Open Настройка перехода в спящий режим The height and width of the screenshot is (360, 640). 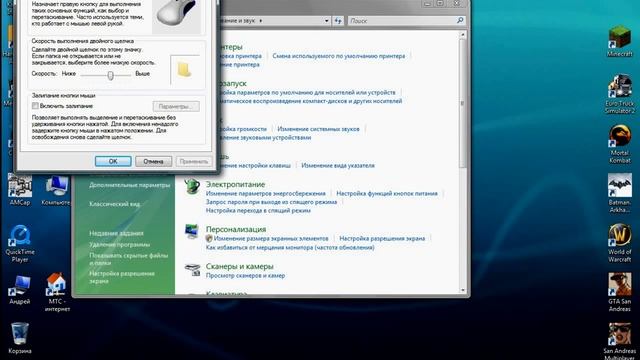tap(258, 211)
